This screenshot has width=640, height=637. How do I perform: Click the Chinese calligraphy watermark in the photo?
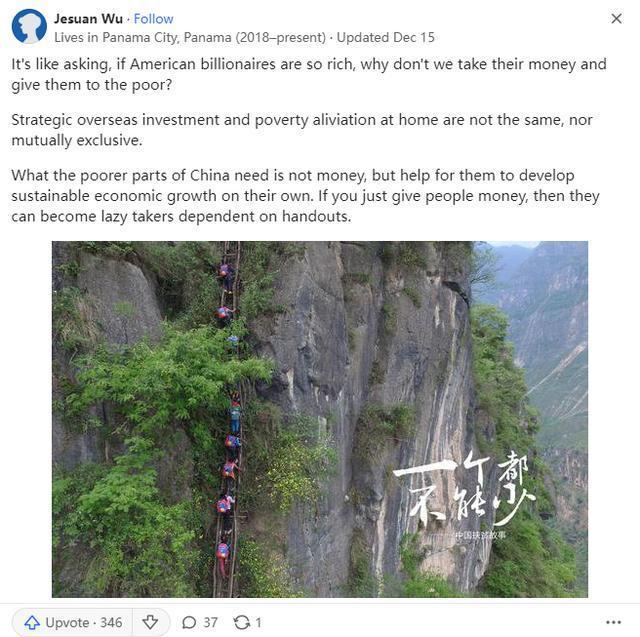pos(464,492)
